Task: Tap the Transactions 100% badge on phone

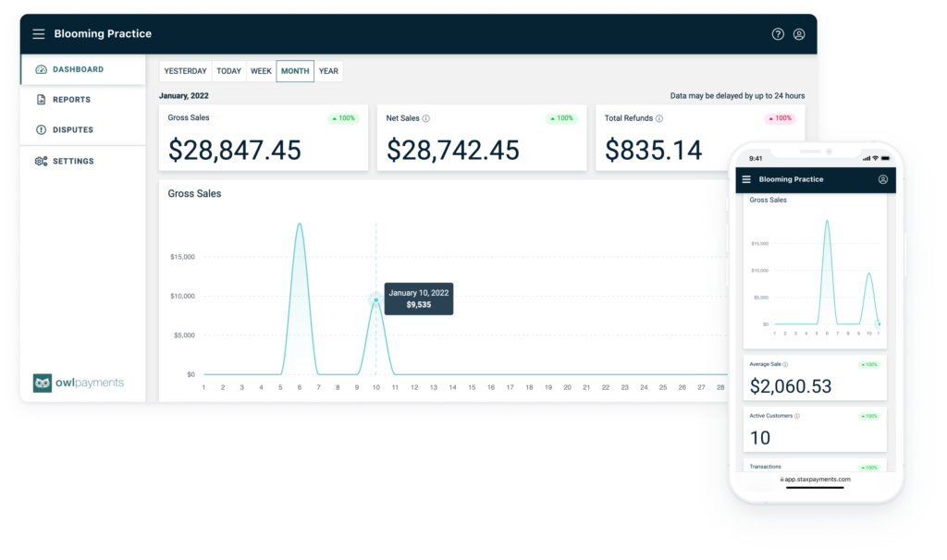Action: [x=869, y=467]
